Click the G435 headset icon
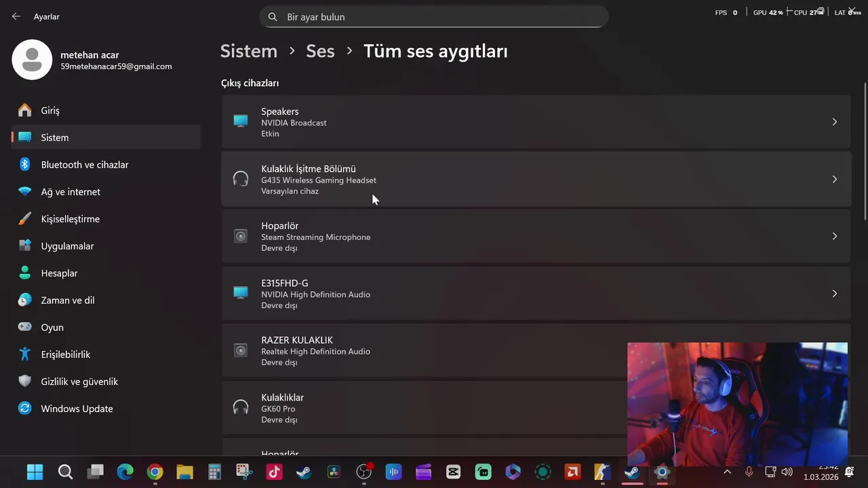 (x=241, y=179)
